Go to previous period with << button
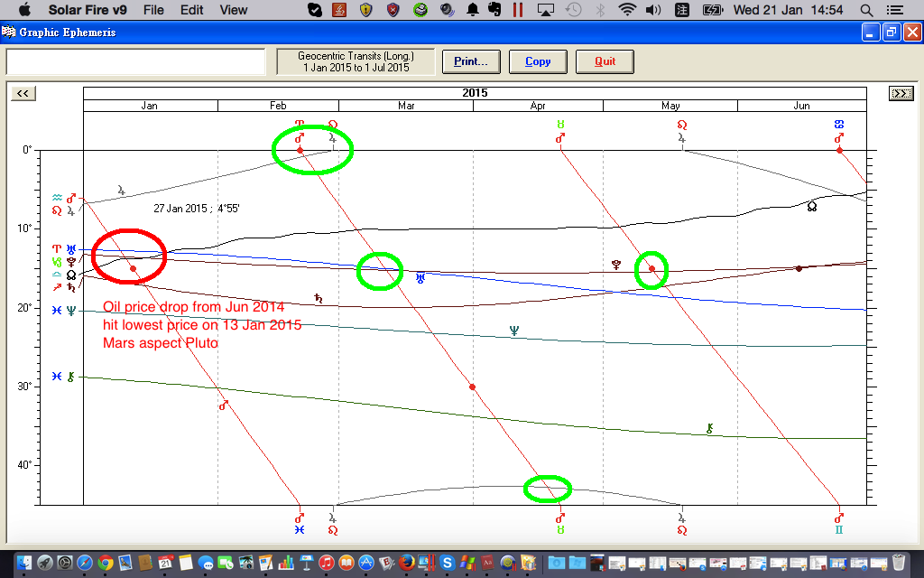Image resolution: width=924 pixels, height=578 pixels. (23, 93)
